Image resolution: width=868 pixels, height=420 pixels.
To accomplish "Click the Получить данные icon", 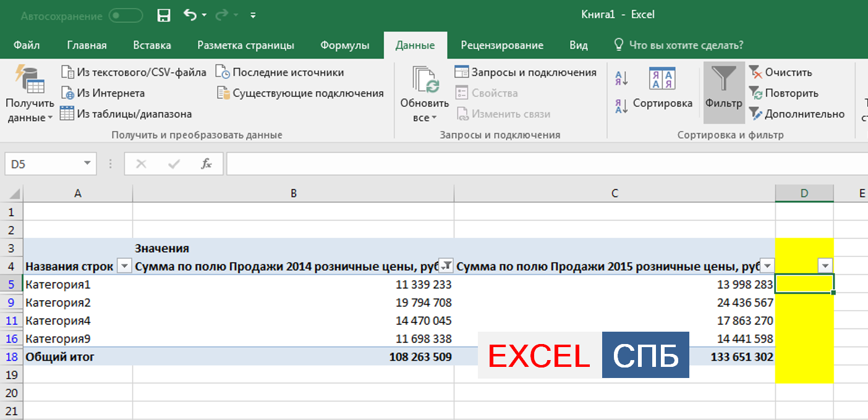I will pos(29,80).
